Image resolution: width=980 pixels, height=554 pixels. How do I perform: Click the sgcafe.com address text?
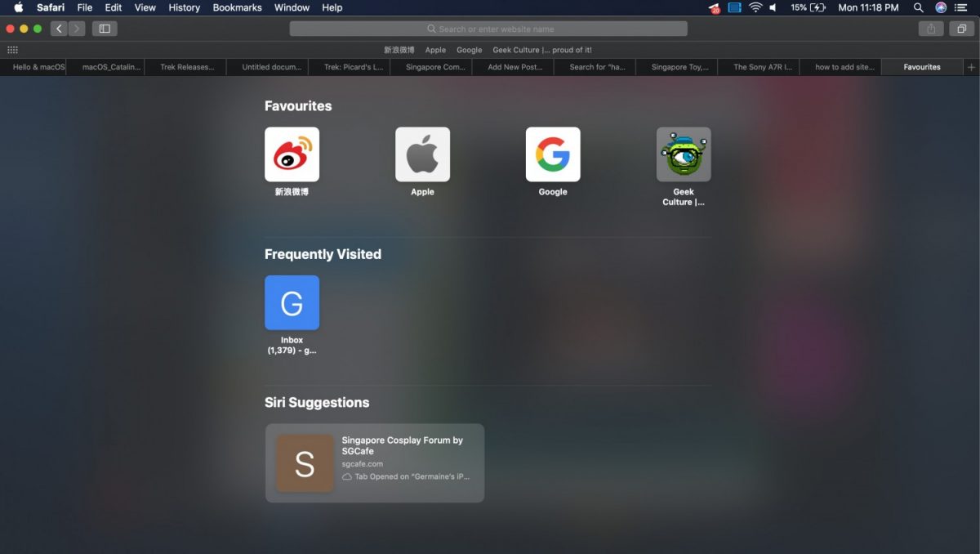(362, 463)
